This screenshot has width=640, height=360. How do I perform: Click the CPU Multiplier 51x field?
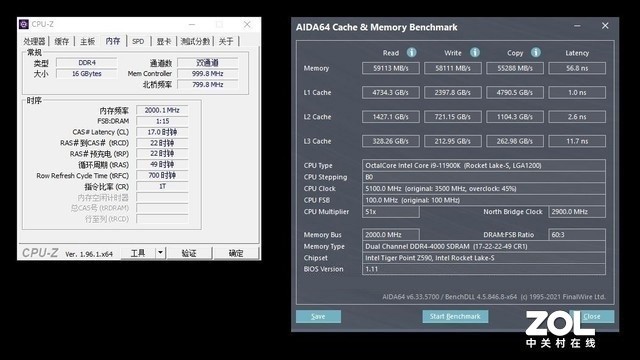(391, 212)
